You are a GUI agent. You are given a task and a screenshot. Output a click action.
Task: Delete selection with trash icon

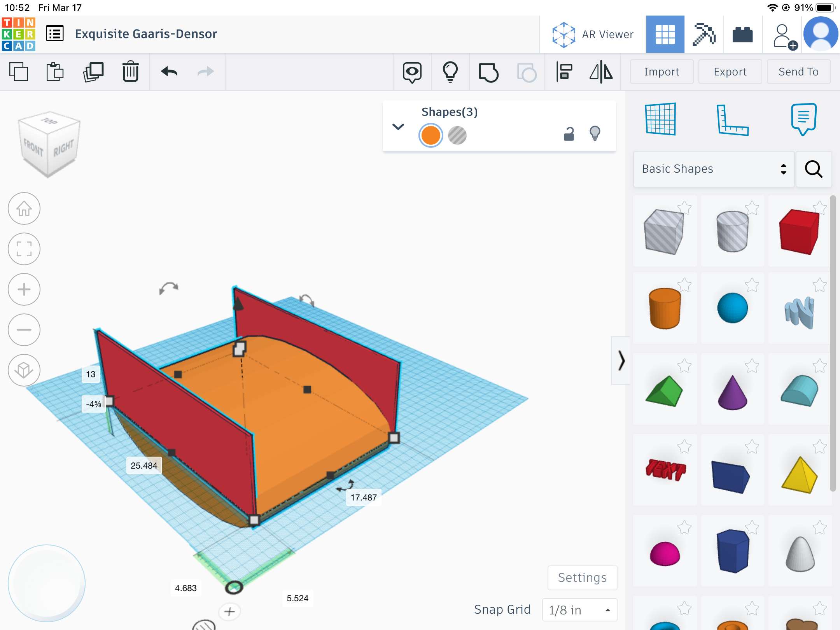[130, 72]
